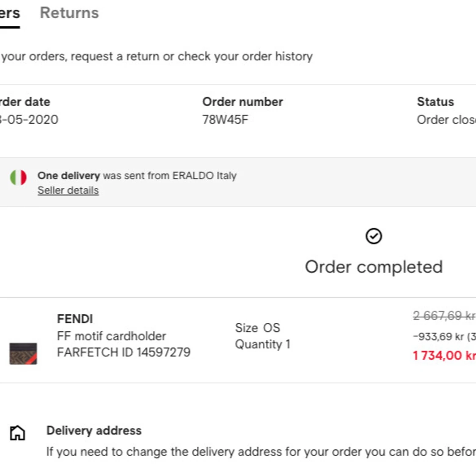Select the Orders tab

[x=10, y=13]
